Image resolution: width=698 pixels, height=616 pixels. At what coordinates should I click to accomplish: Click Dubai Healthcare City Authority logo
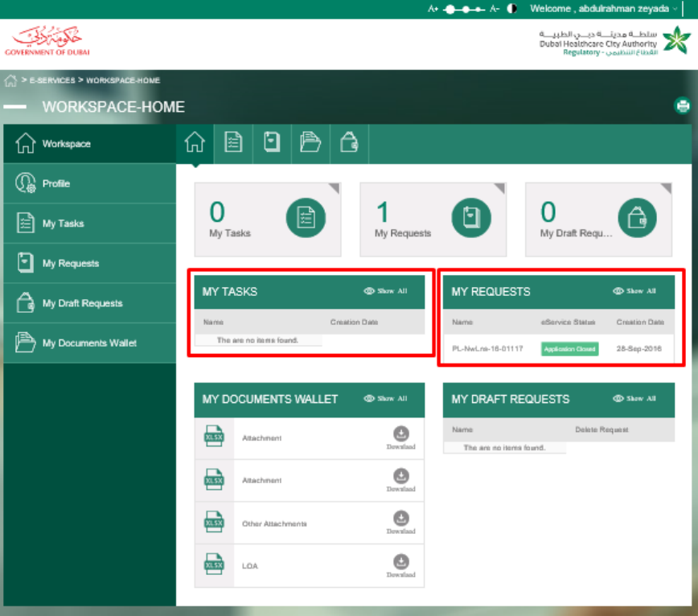pyautogui.click(x=614, y=43)
